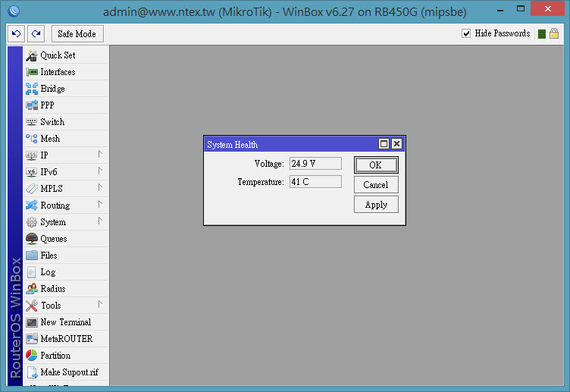The width and height of the screenshot is (570, 392).
Task: Click the green session indicator icon
Action: coord(542,34)
